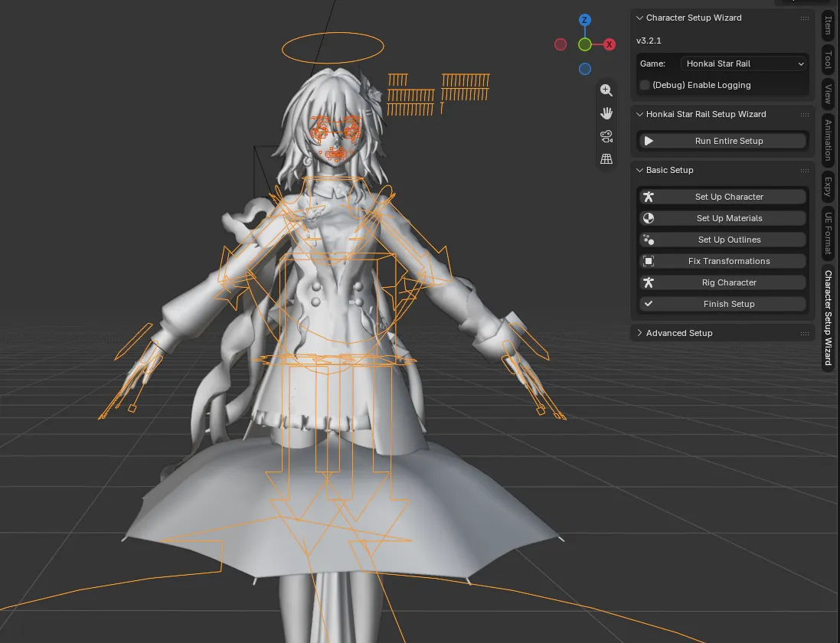Click the Set Up Materials button
The height and width of the screenshot is (643, 840).
pos(722,218)
